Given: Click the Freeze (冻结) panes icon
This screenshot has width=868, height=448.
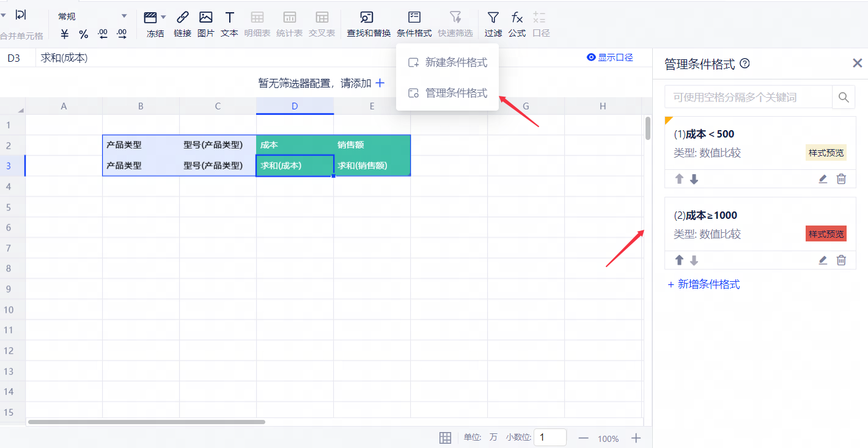Looking at the screenshot, I should [150, 18].
